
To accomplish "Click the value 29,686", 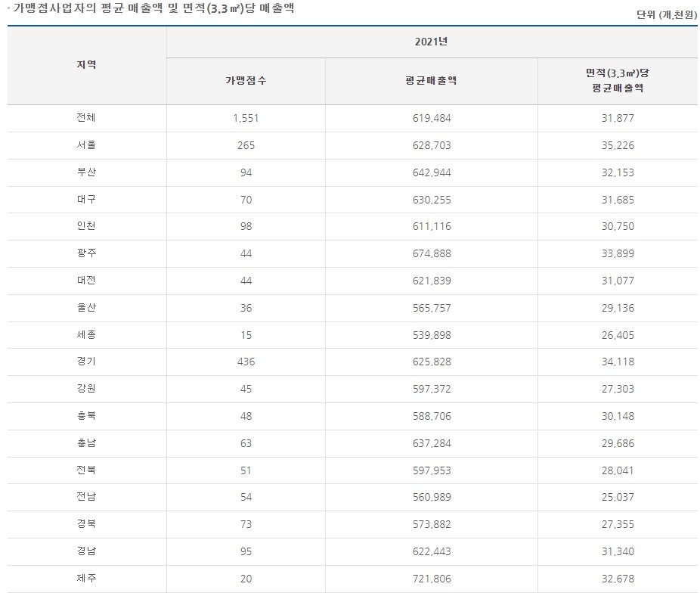I will coord(618,444).
